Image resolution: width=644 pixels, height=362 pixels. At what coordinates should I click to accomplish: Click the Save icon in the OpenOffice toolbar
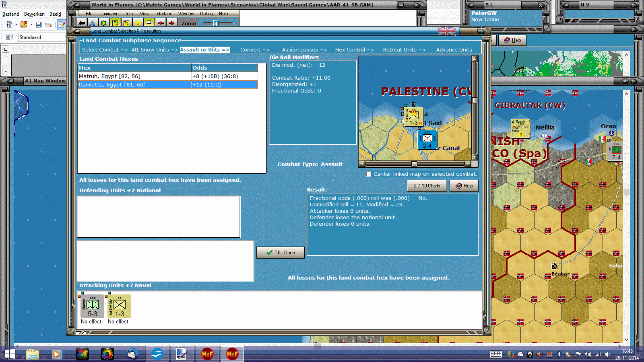(39, 25)
